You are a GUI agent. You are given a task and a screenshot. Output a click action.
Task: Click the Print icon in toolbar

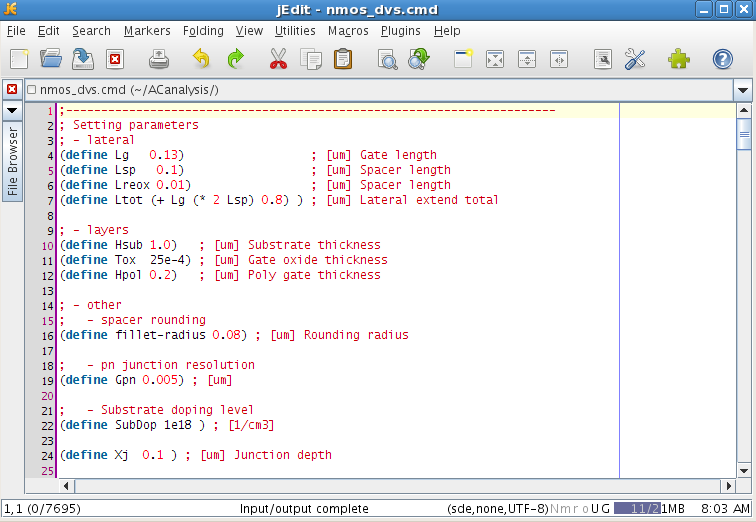160,60
